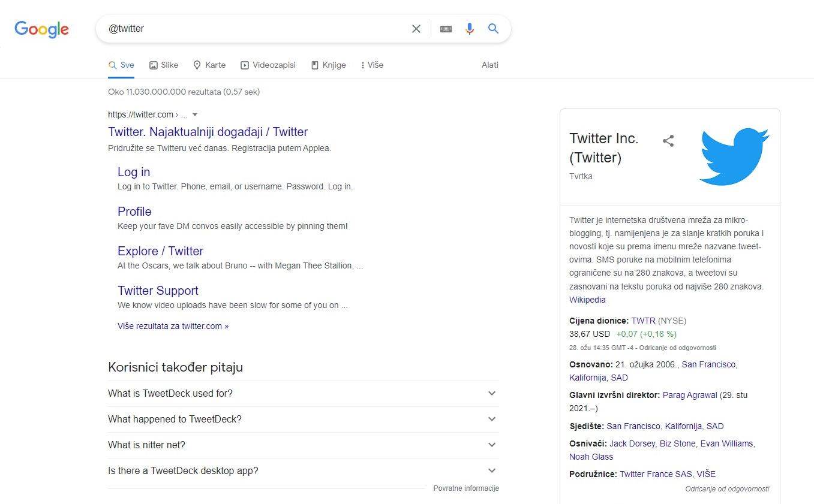
Task: Share the Twitter Inc. knowledge panel
Action: [668, 141]
